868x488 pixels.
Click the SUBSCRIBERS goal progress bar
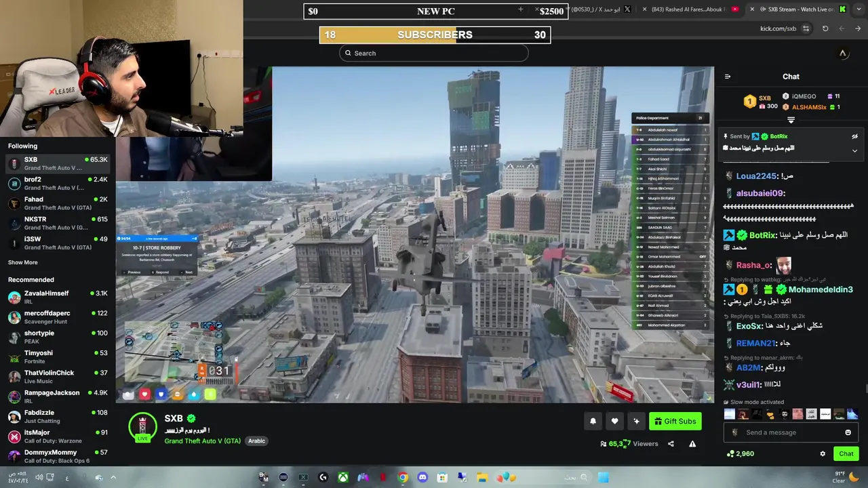435,35
